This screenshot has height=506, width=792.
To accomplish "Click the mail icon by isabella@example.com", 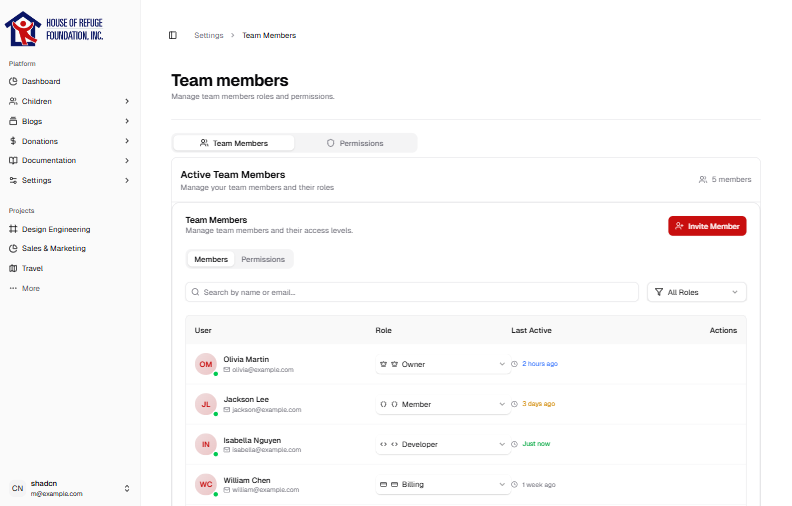I will click(227, 449).
